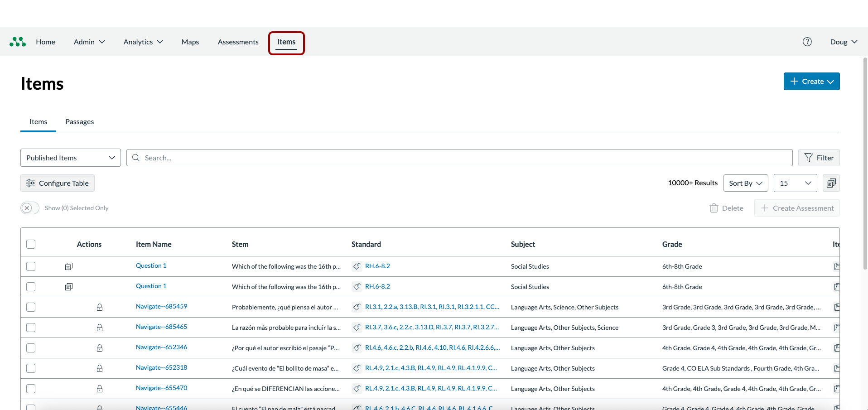Tick the checkbox for Navigate--652346

pos(31,348)
